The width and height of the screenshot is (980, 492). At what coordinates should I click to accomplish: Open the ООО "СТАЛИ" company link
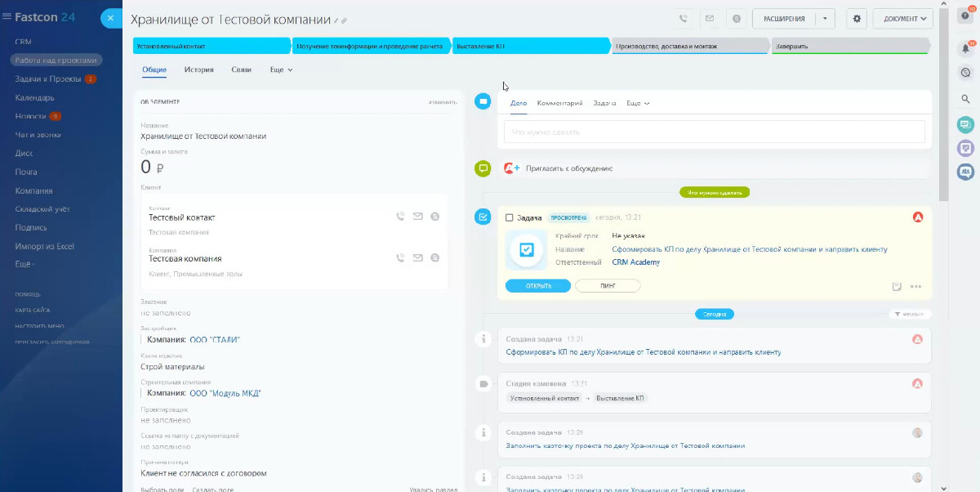point(215,340)
